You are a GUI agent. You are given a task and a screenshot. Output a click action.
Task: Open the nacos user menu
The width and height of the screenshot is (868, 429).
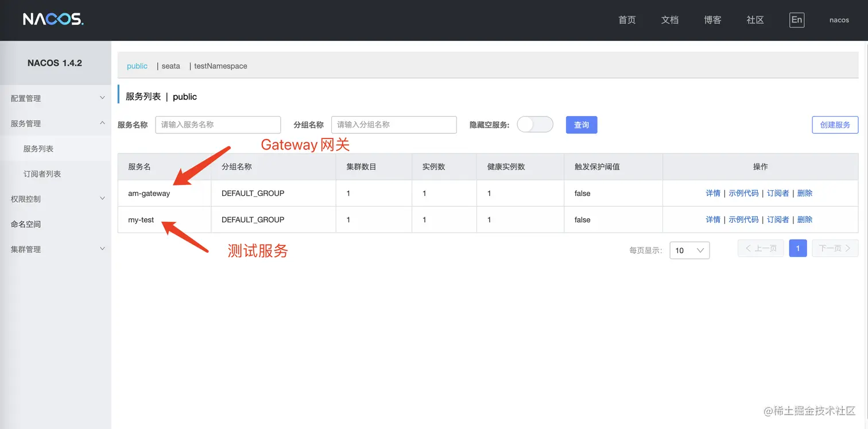pos(839,20)
